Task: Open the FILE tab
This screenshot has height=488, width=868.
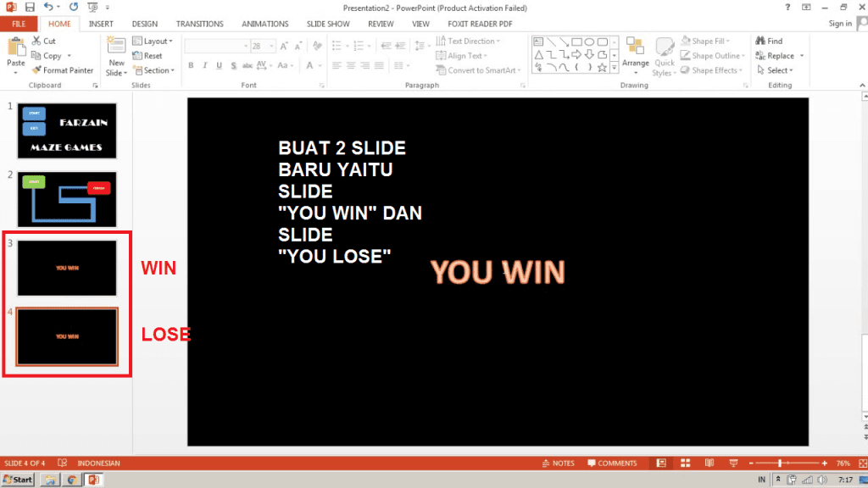Action: [19, 24]
